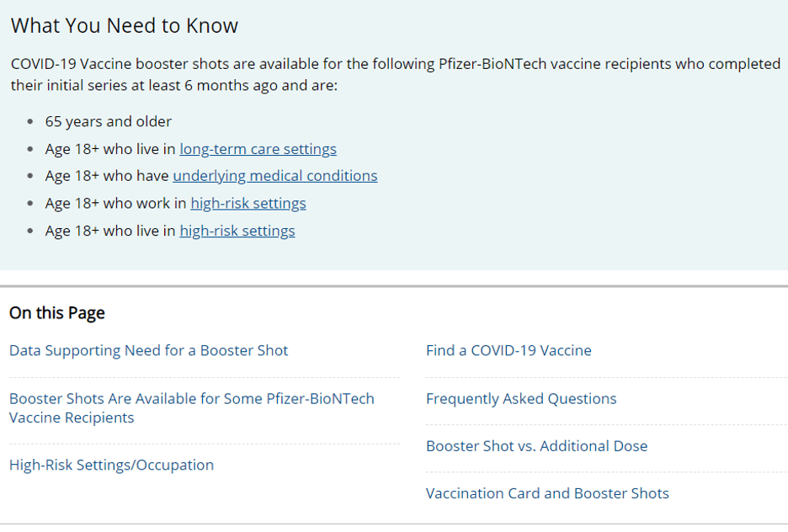Image resolution: width=788 pixels, height=532 pixels.
Task: Select the "65 years and older" list item
Action: click(x=108, y=122)
